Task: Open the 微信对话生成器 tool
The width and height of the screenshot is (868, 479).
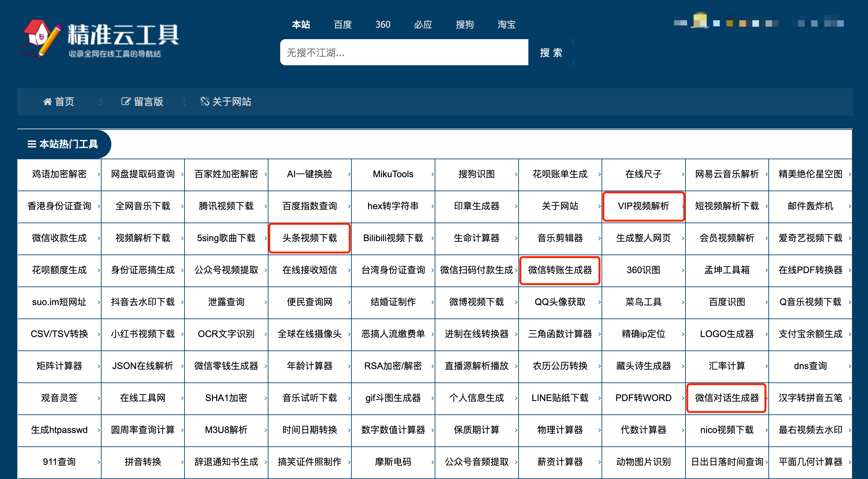Action: pos(727,398)
